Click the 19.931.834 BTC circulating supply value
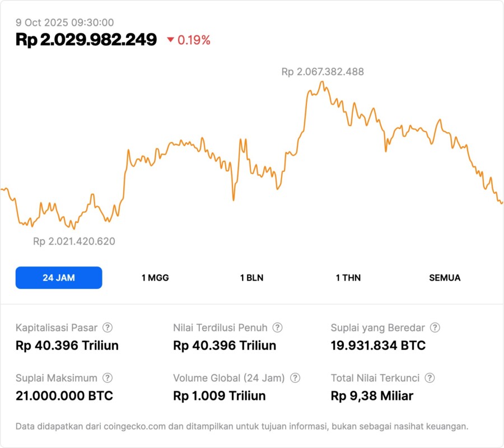Screen dimensions: 504x448 (x=378, y=346)
